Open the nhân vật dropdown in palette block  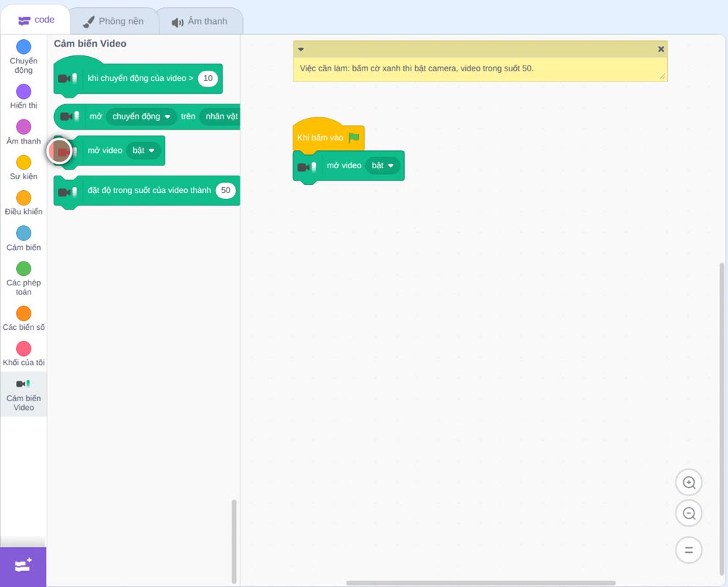pyautogui.click(x=220, y=117)
